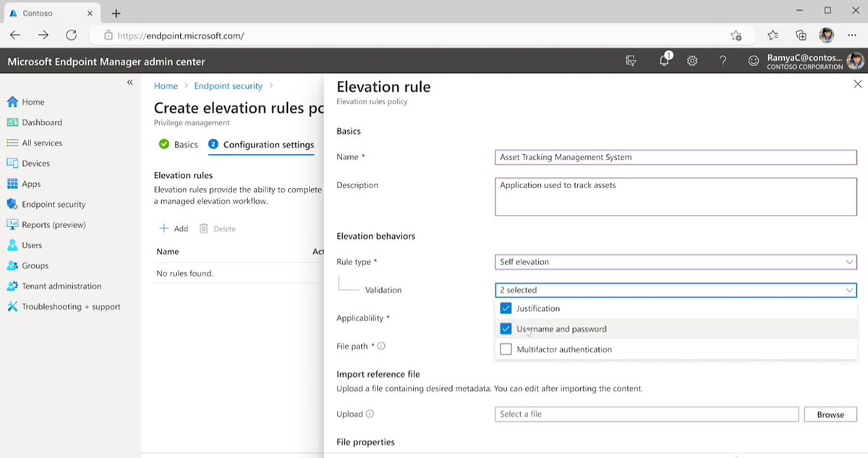Open the feedback smiley icon
Viewport: 868px width, 458px height.
click(754, 62)
